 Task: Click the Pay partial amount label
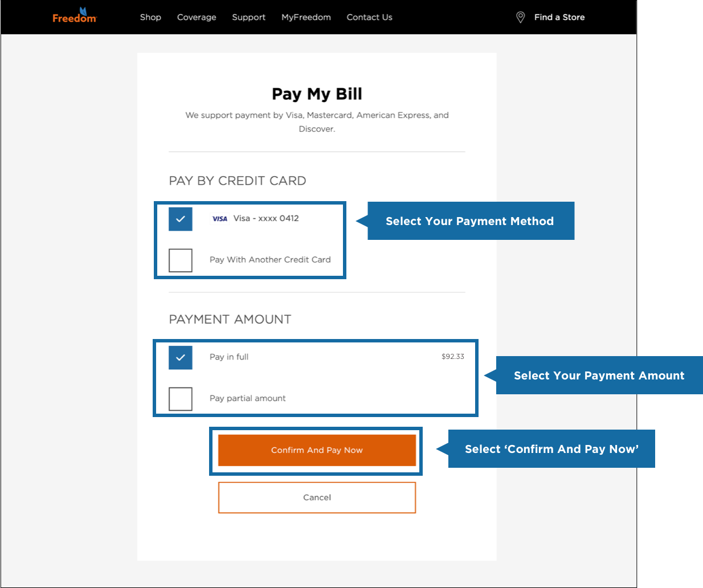point(248,398)
